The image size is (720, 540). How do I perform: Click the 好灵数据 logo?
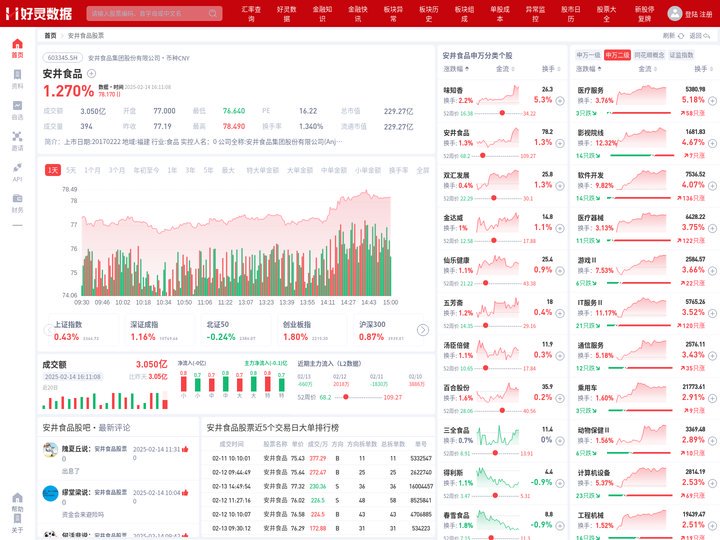point(39,13)
